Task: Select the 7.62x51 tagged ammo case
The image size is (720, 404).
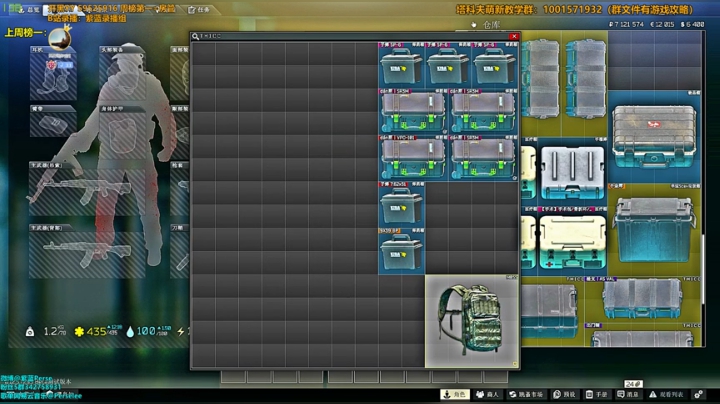Action: click(401, 205)
